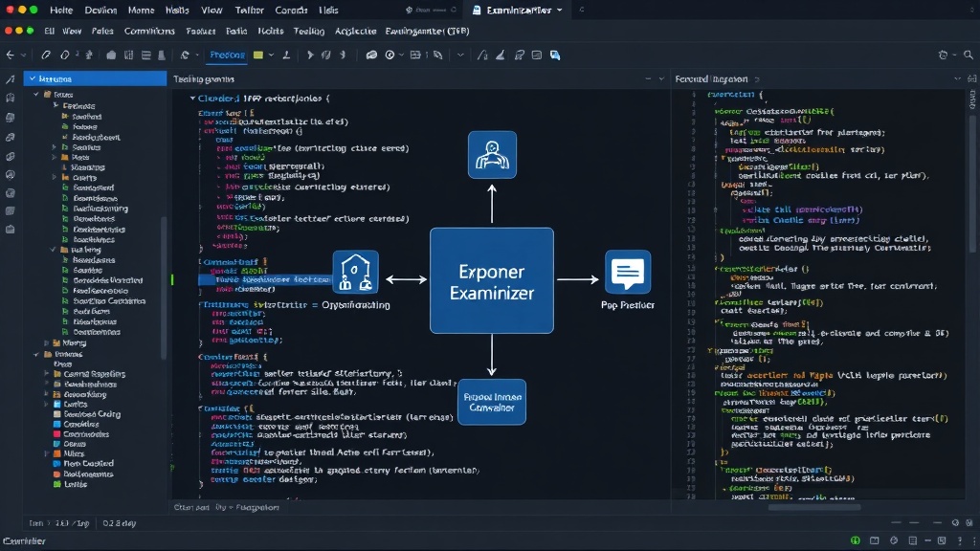Click the home-shaped icon in the toolbar

[x=111, y=55]
